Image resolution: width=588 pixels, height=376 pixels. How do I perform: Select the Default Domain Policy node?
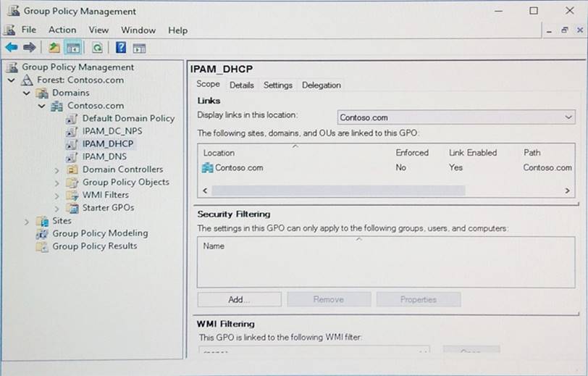(x=127, y=118)
